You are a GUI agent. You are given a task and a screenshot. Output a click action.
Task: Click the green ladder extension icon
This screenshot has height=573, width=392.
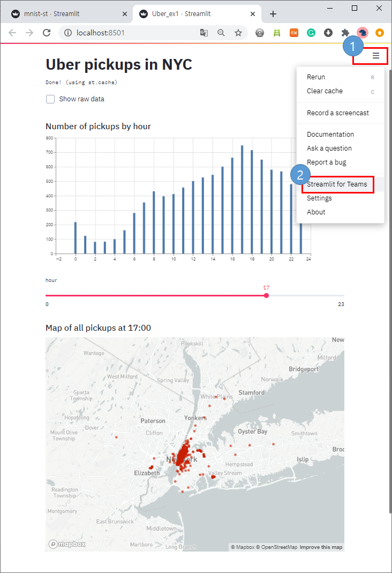coord(277,33)
